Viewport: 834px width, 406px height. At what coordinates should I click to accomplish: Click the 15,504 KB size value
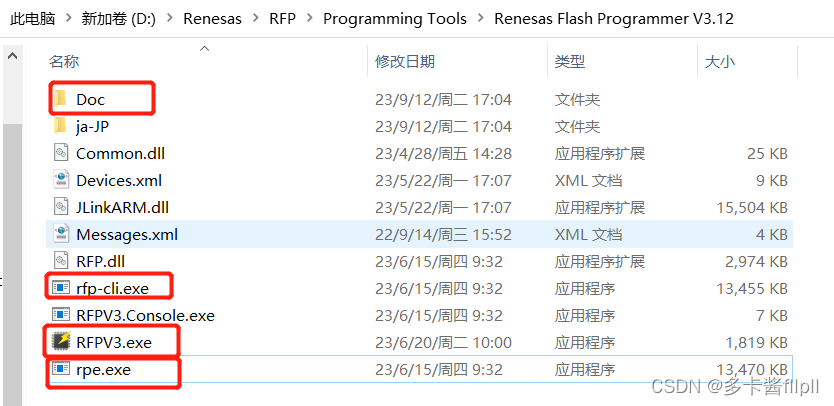[x=751, y=208]
